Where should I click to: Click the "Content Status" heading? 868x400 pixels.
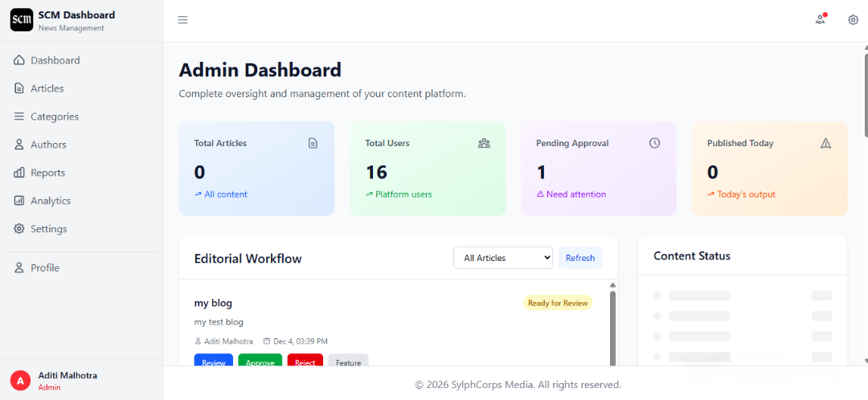[x=692, y=256]
